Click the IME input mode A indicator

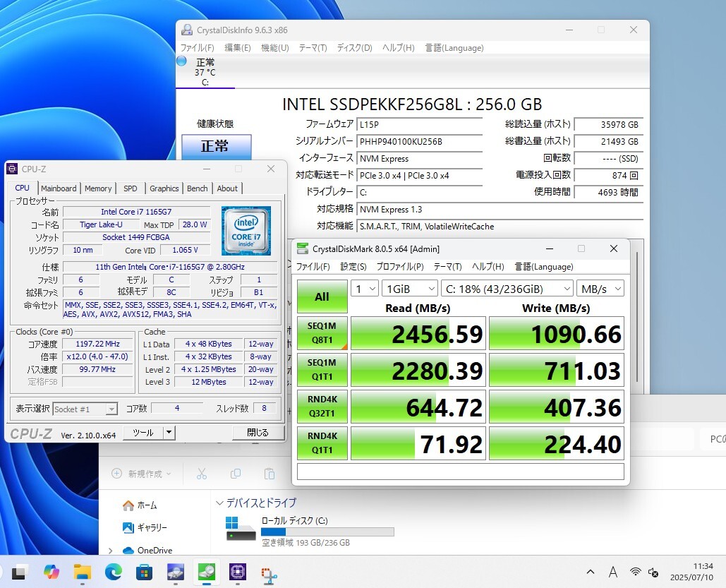[x=613, y=572]
